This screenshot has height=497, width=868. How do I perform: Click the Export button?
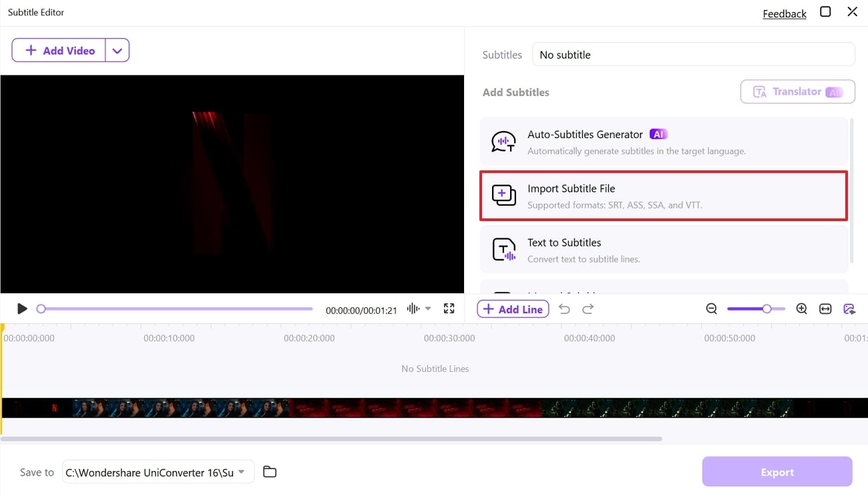coord(777,472)
